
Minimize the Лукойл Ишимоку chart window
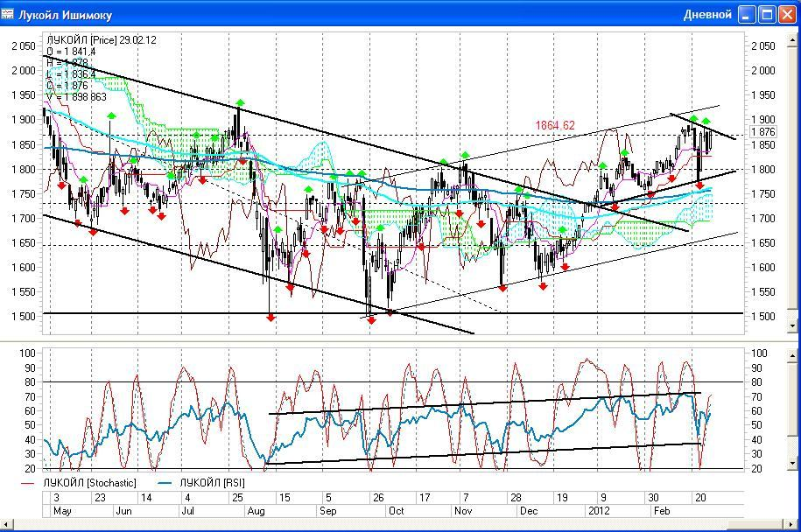point(747,14)
